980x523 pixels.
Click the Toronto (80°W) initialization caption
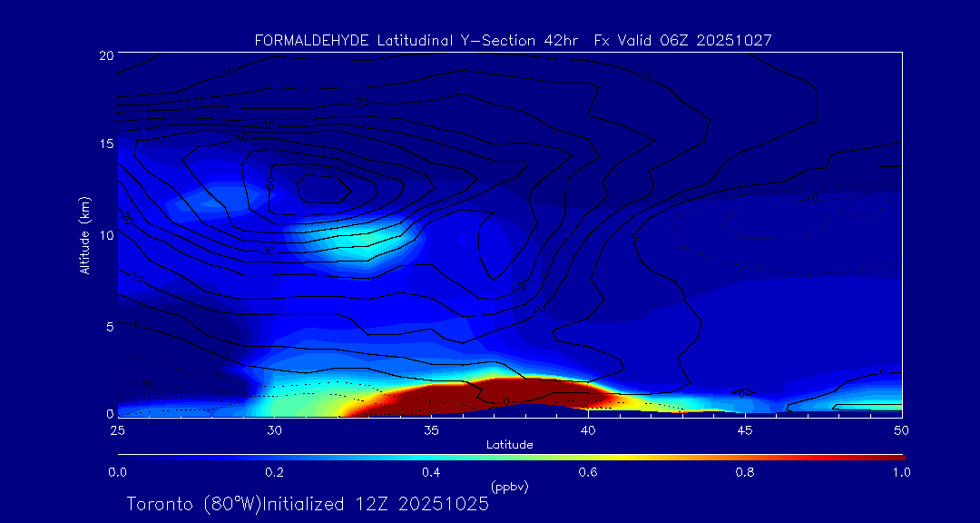308,504
